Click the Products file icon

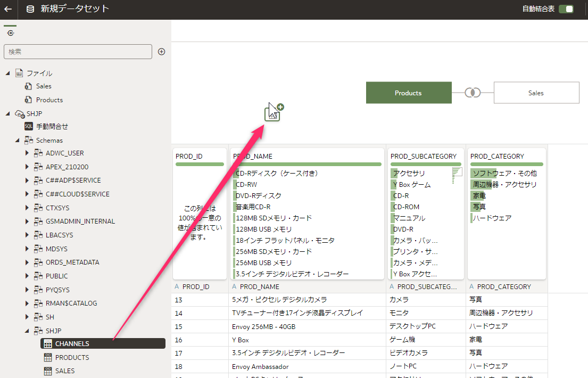pos(28,100)
